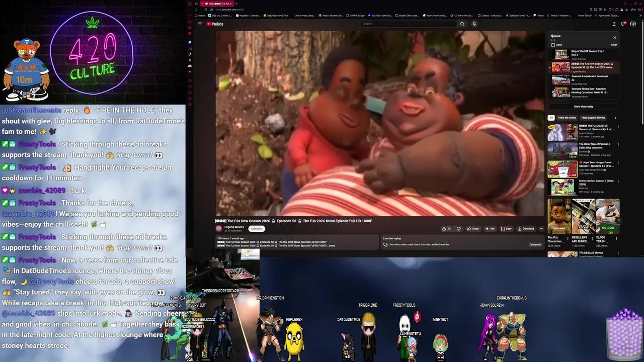Open options for PJs 2026 Full Season suggestion

click(618, 126)
